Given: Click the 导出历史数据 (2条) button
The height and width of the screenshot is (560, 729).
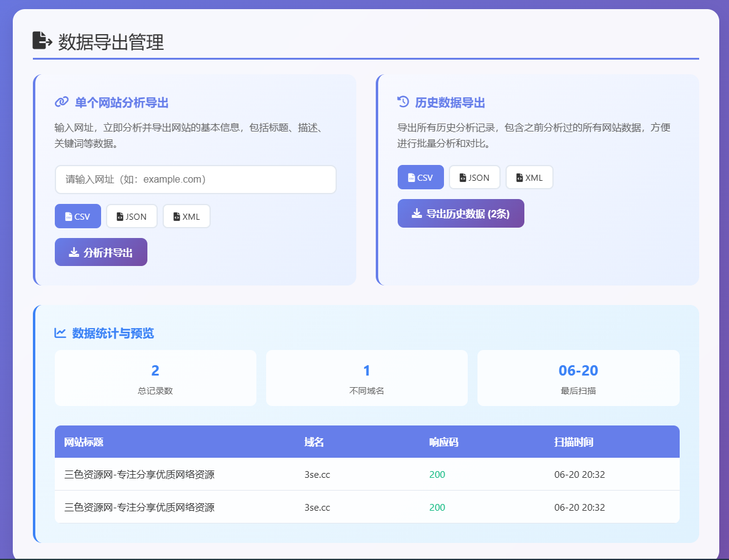Looking at the screenshot, I should [x=460, y=213].
